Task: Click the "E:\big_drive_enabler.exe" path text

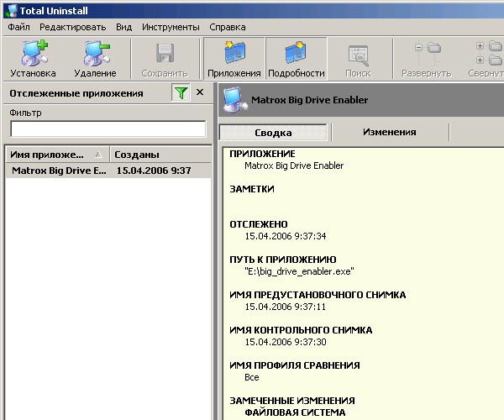Action: coord(299,271)
